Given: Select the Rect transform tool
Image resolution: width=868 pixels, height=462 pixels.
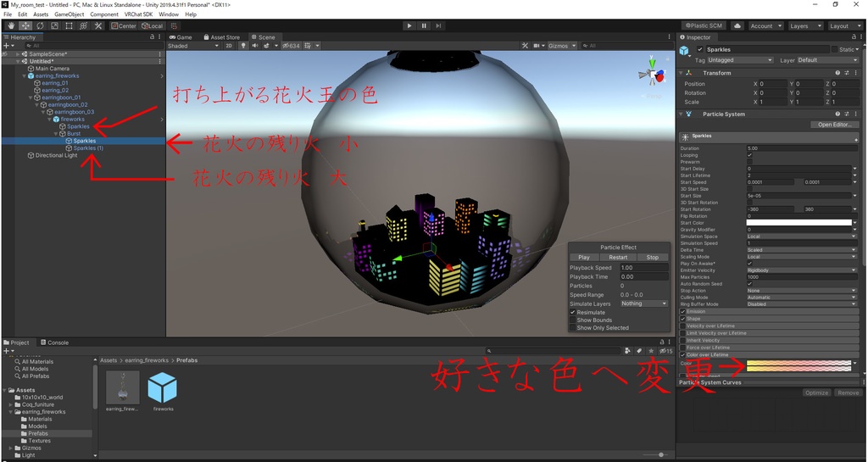Looking at the screenshot, I should point(69,26).
